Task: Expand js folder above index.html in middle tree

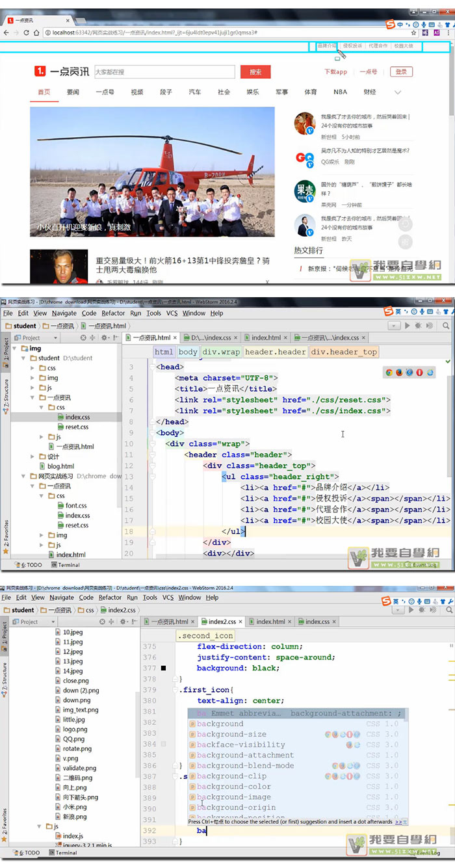Action: (42, 545)
